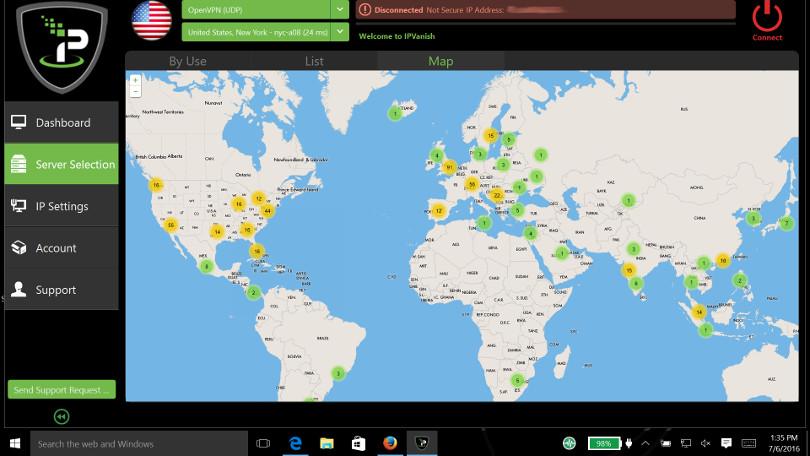This screenshot has width=810, height=456.
Task: Expand the OpenVPN (UDP) protocol dropdown
Action: coord(340,9)
